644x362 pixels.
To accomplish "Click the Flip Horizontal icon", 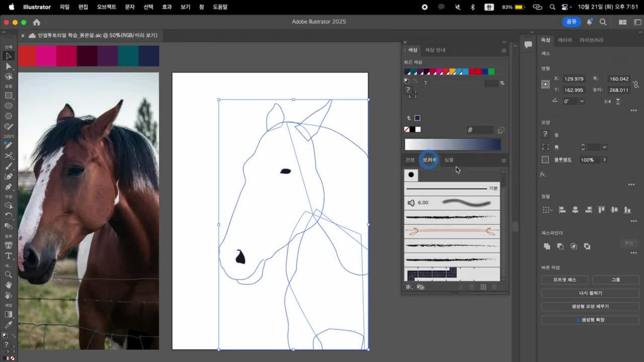I will (x=607, y=101).
